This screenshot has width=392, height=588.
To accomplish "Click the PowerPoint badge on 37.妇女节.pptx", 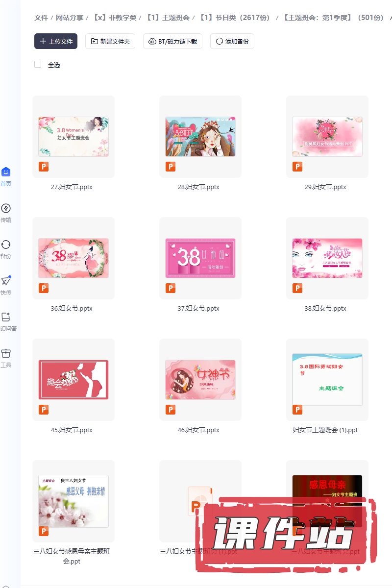I will click(x=171, y=288).
